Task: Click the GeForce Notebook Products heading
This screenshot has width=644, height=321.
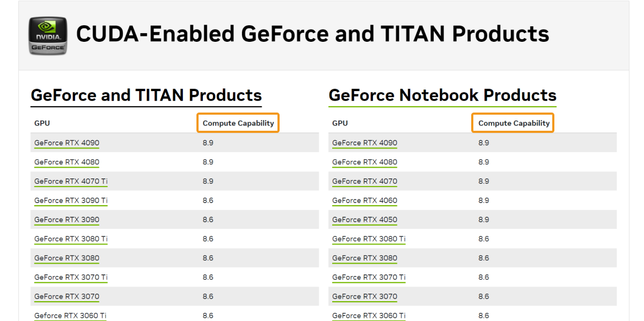Action: click(x=442, y=95)
